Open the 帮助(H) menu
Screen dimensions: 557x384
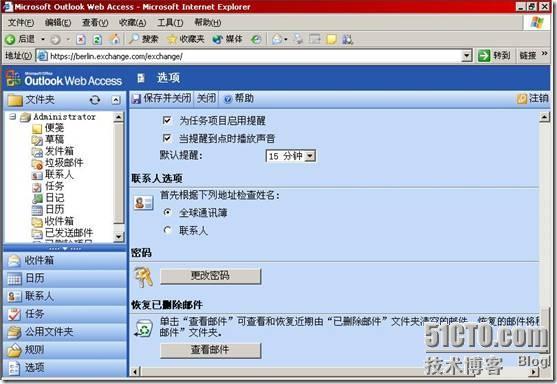click(207, 23)
